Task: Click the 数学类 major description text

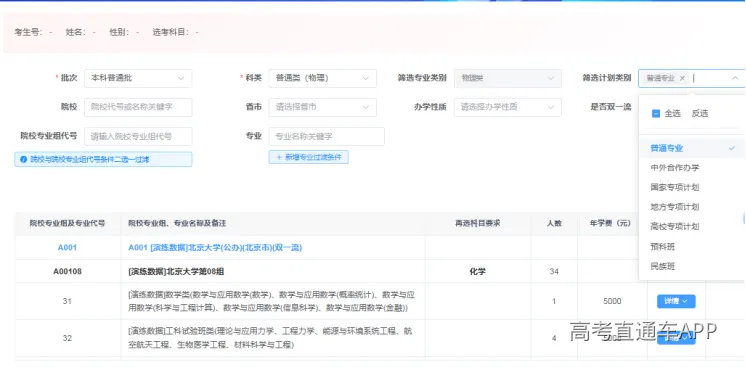Action: pyautogui.click(x=271, y=301)
